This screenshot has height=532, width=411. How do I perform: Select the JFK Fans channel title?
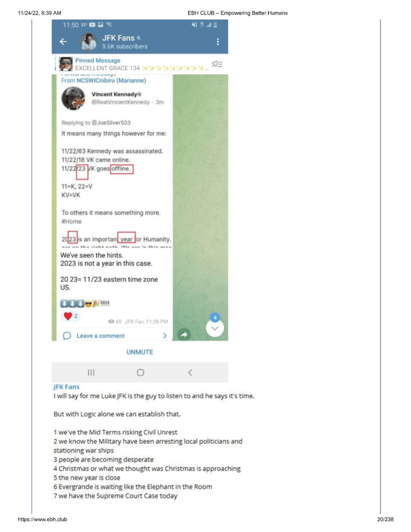[x=118, y=38]
